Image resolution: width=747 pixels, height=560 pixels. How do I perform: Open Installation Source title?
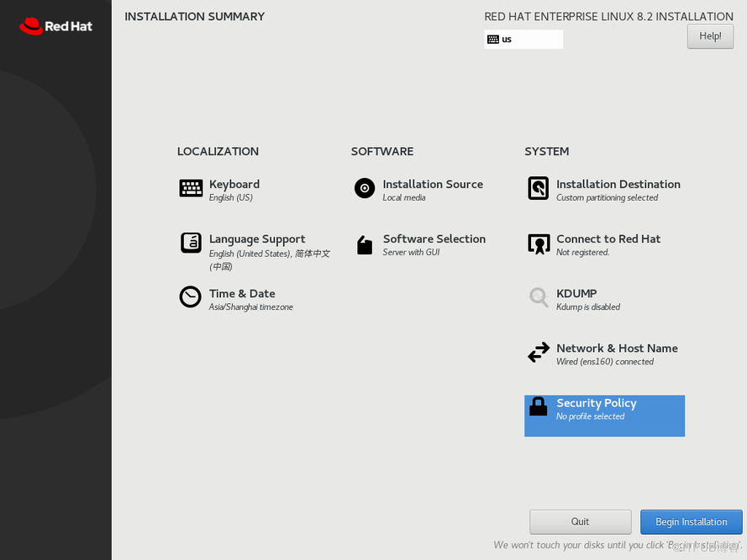[433, 184]
